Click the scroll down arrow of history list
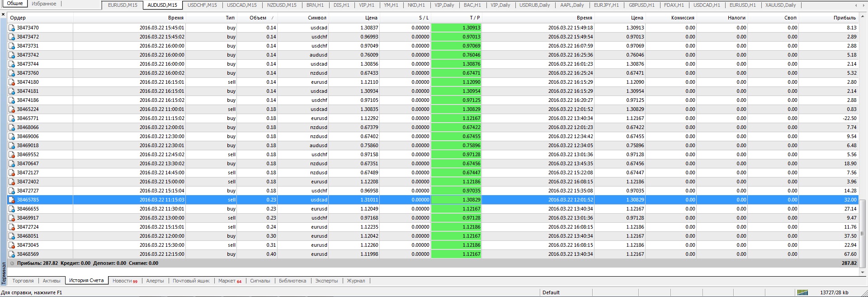 point(863,272)
